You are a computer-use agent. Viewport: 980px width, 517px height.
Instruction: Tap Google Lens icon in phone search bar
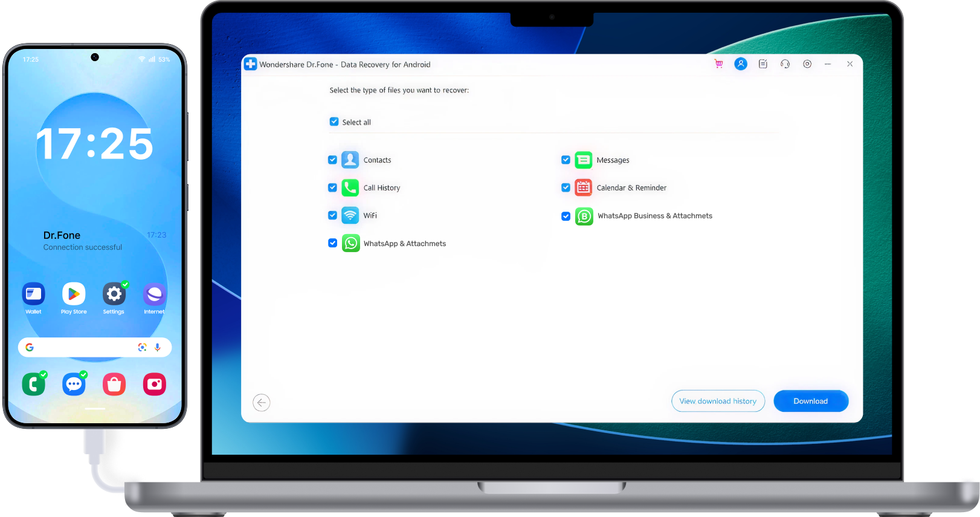142,347
